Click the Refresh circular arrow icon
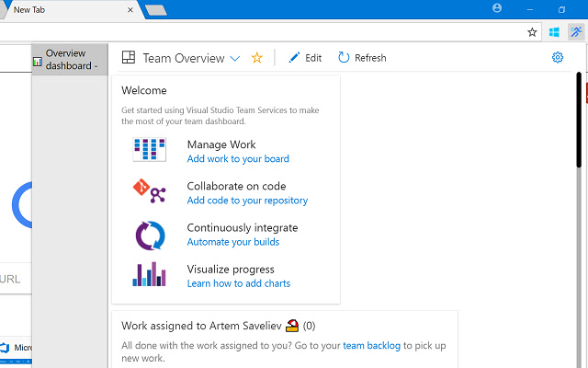The width and height of the screenshot is (588, 368). 344,57
